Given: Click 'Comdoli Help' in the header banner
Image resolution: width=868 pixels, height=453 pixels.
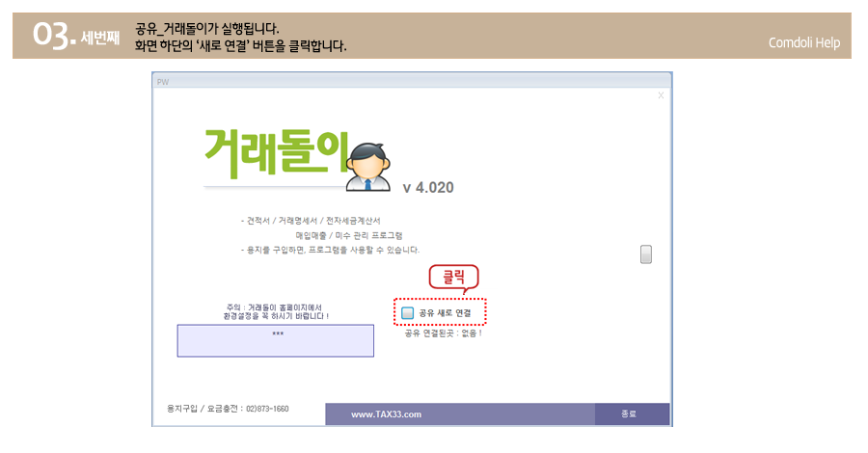Looking at the screenshot, I should coord(803,42).
